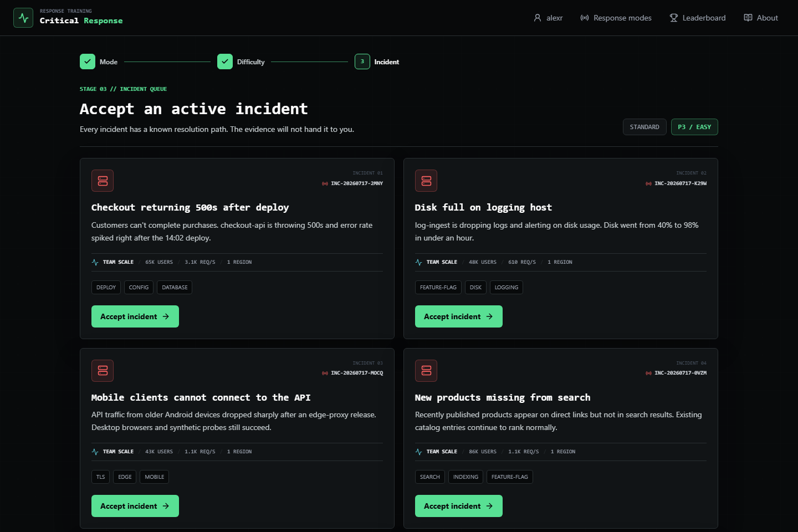Click the 'Disk full on logging host' title
The width and height of the screenshot is (798, 532).
[x=483, y=207]
